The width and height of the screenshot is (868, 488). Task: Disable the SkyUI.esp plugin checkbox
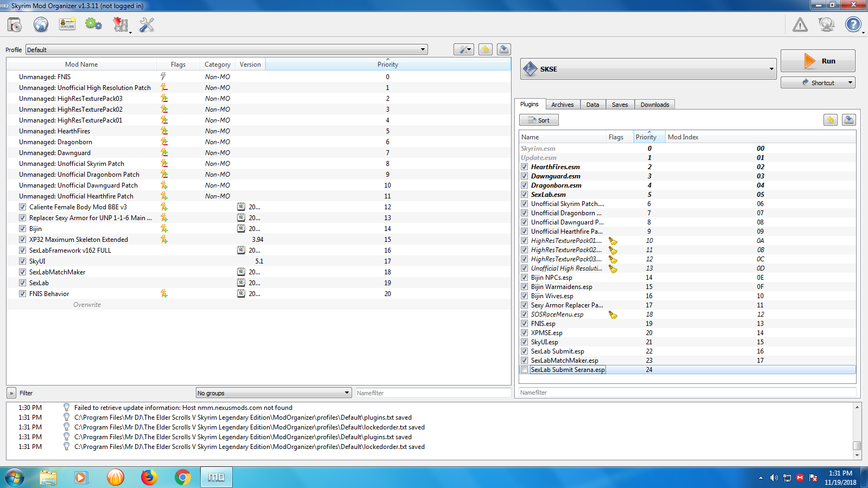(x=524, y=342)
